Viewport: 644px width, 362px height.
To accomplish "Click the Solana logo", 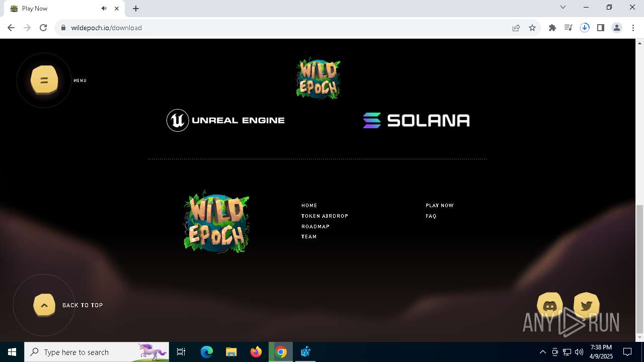I will [416, 120].
